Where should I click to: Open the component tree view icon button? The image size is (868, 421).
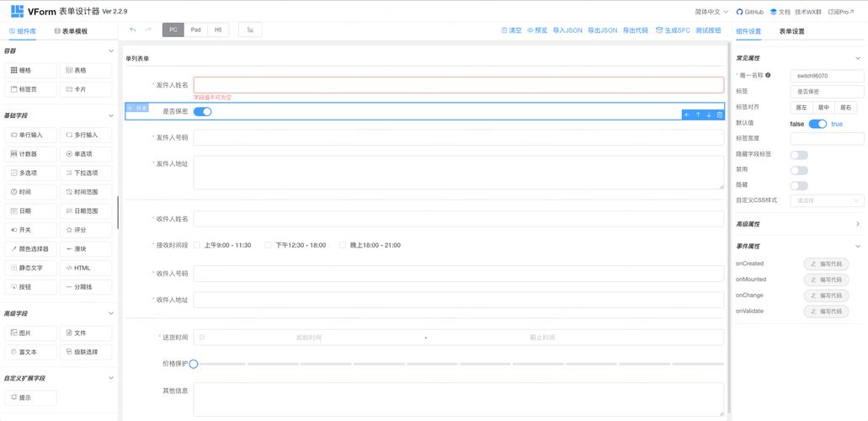(x=250, y=30)
